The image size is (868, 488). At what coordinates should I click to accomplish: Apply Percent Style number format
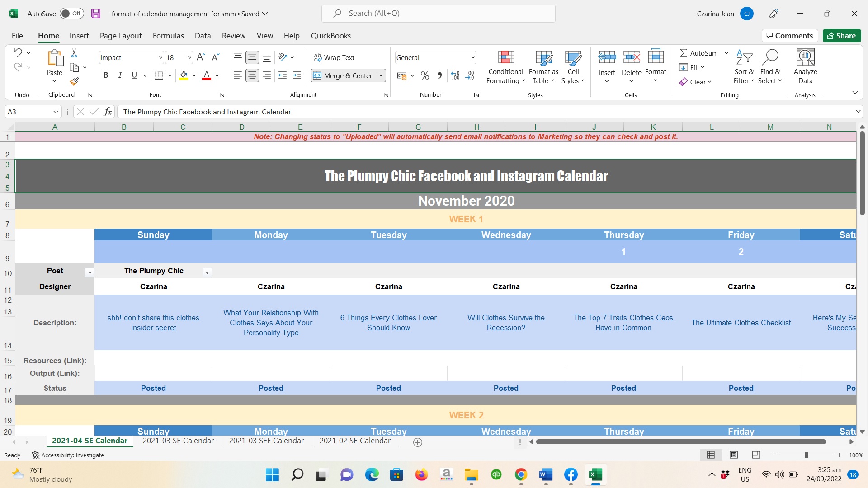425,75
